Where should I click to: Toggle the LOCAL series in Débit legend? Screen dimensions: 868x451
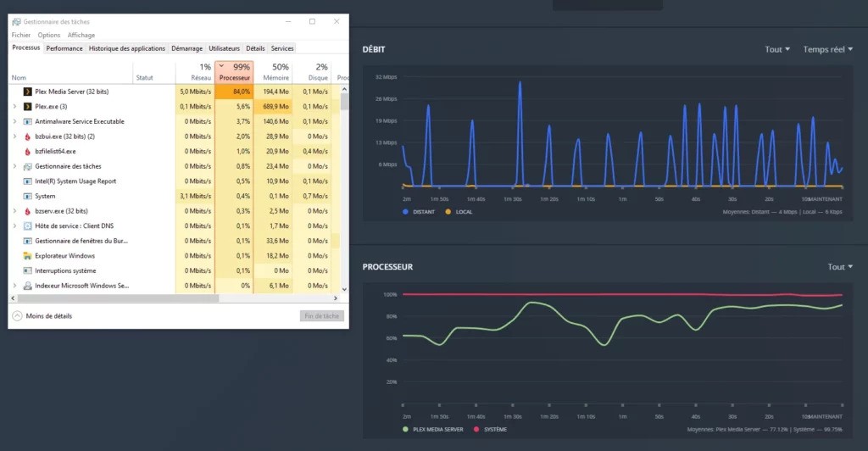(x=459, y=212)
